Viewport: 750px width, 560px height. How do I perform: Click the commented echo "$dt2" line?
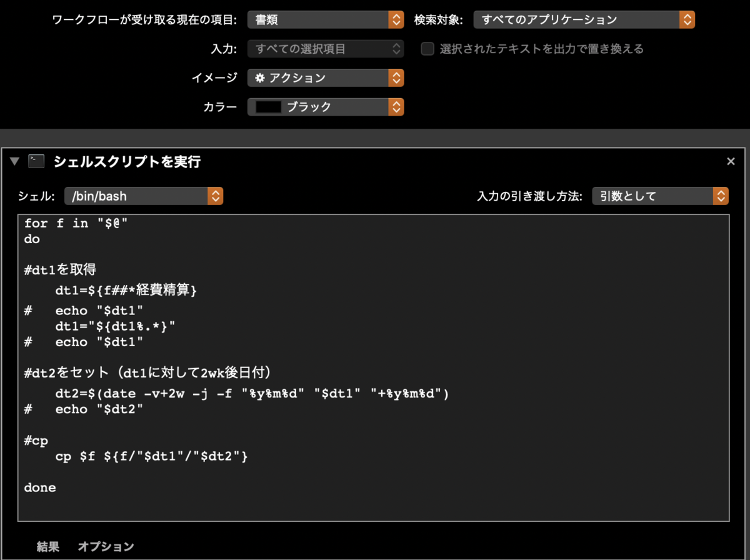click(84, 409)
